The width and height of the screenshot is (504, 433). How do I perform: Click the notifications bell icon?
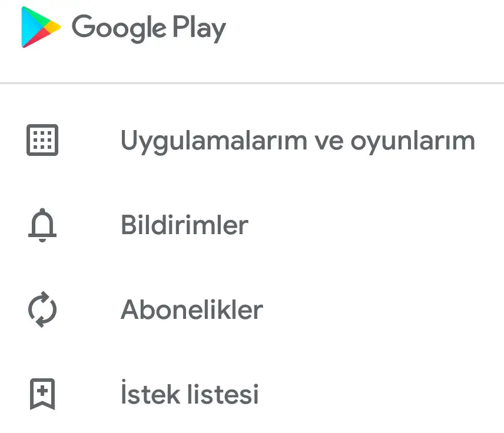coord(42,225)
